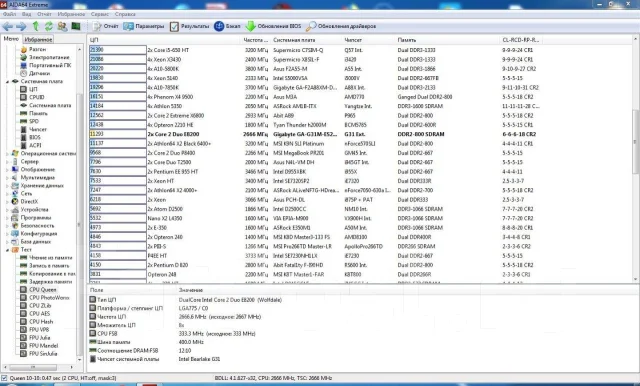Click Обновления драйверов magnifier icon
The height and width of the screenshot is (386, 640).
(311, 26)
